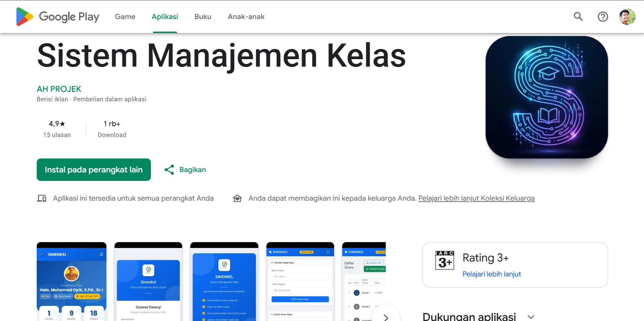Click the Sistem Manajemen Kelas title

coord(221,56)
